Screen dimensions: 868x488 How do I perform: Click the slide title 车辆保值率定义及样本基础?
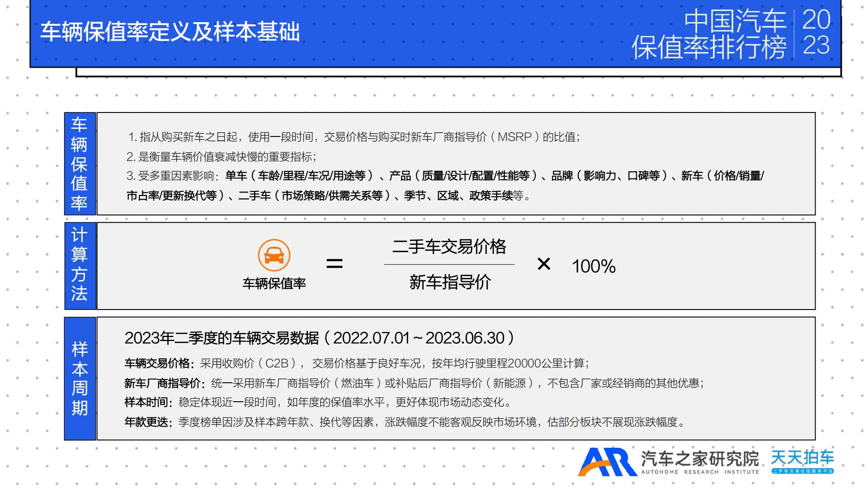point(170,32)
